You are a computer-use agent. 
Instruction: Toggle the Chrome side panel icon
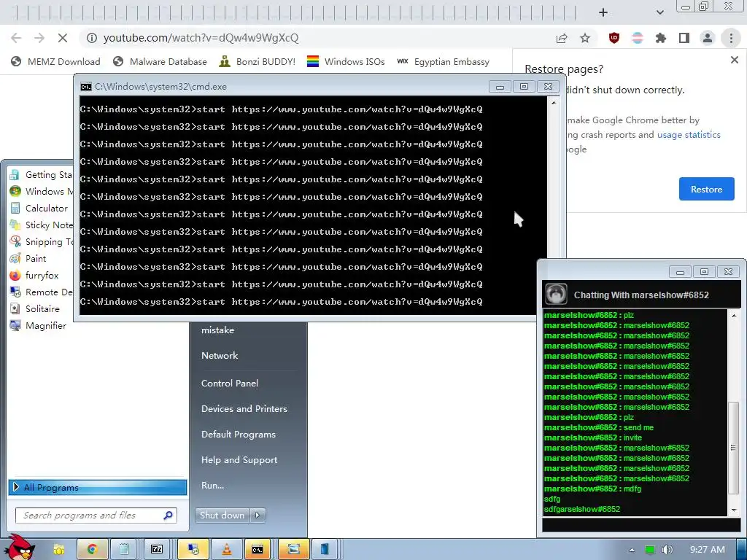(x=684, y=38)
